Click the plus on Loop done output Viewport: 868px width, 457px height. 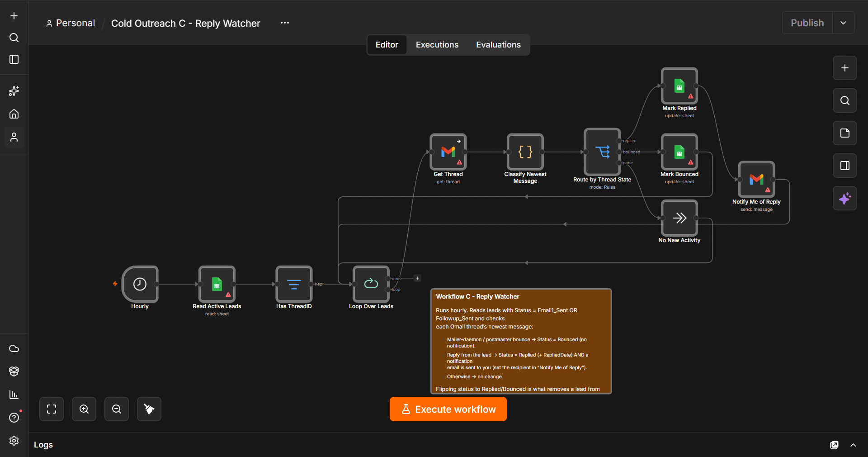(417, 278)
